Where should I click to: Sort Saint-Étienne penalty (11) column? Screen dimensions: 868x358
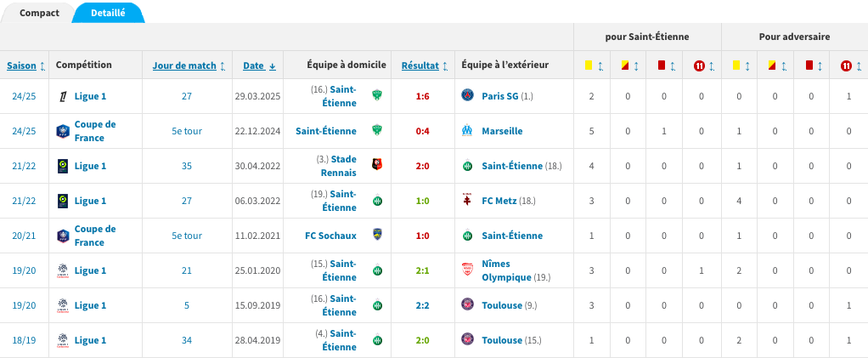(x=702, y=65)
